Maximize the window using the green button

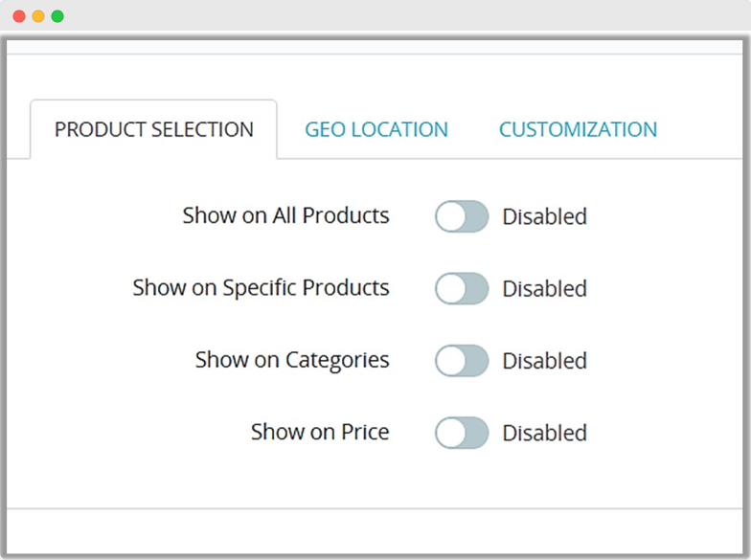(x=57, y=16)
